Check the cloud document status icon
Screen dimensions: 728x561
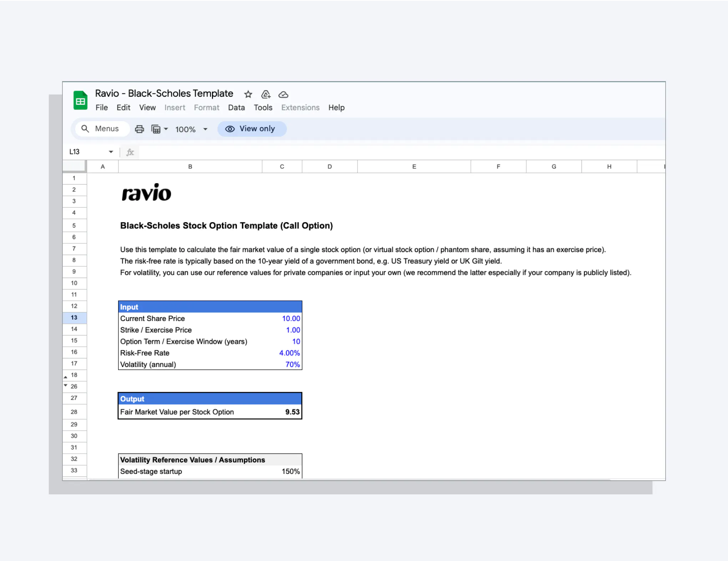click(x=283, y=95)
